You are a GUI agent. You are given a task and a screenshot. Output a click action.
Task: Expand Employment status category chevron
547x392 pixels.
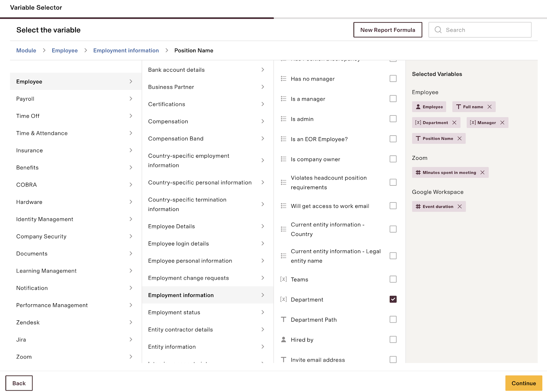263,312
